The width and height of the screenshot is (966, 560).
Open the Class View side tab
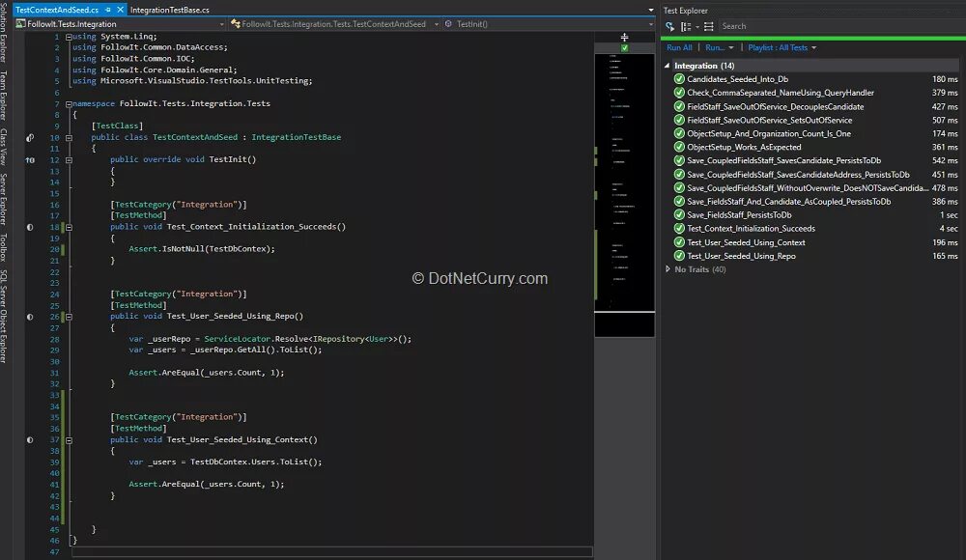coord(4,147)
